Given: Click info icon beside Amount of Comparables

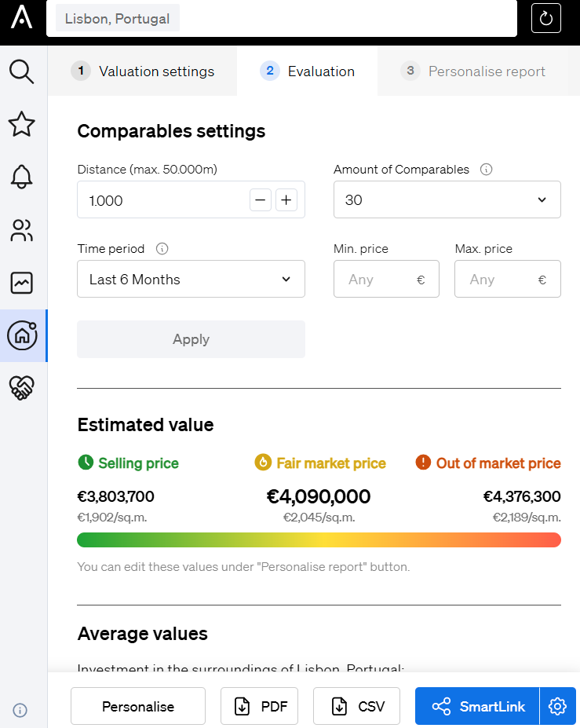Looking at the screenshot, I should (x=486, y=170).
